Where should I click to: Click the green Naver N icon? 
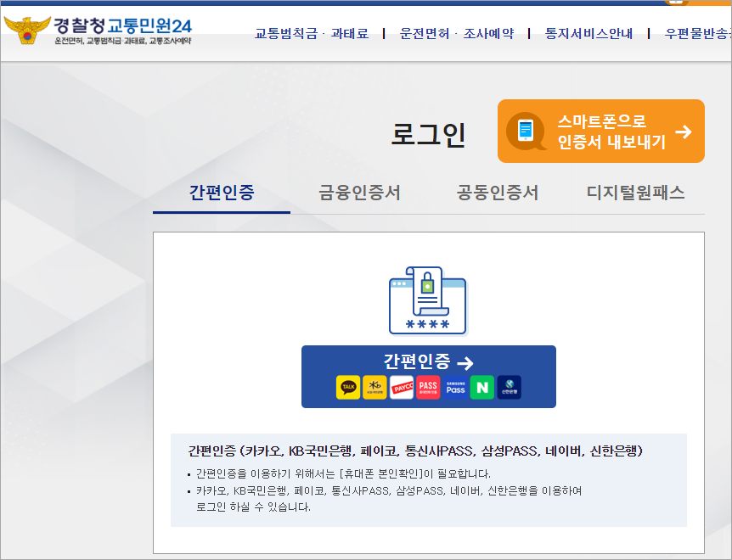482,388
